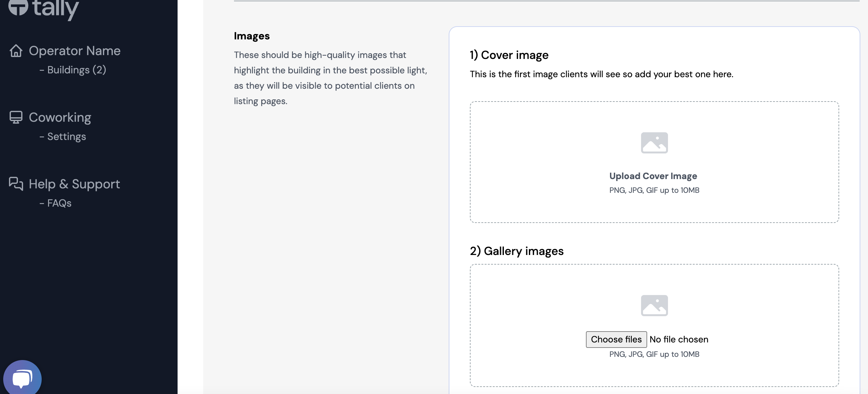
Task: Click 'This is the first image clients will see' text
Action: (x=601, y=74)
